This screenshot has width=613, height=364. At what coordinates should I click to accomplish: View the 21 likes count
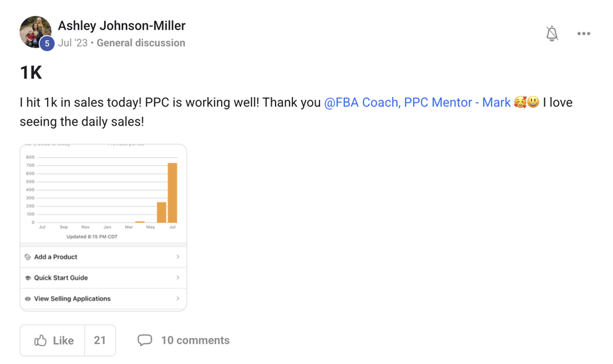tap(100, 340)
